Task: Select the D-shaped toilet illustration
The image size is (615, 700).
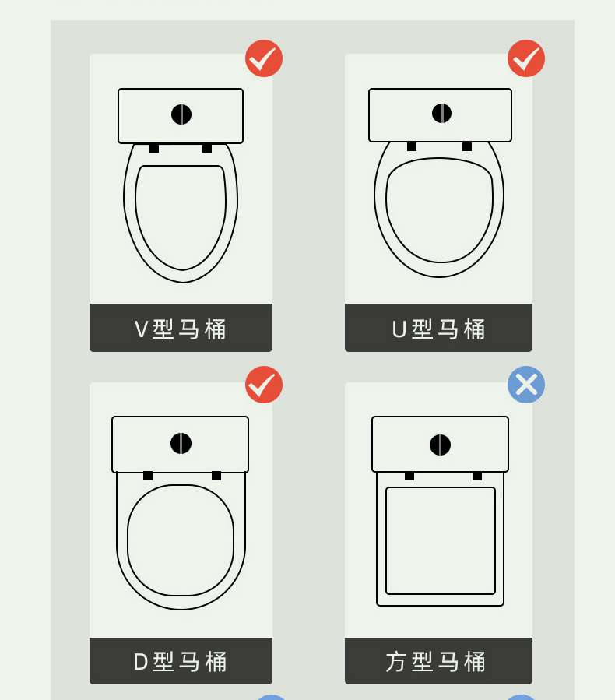Action: [181, 513]
